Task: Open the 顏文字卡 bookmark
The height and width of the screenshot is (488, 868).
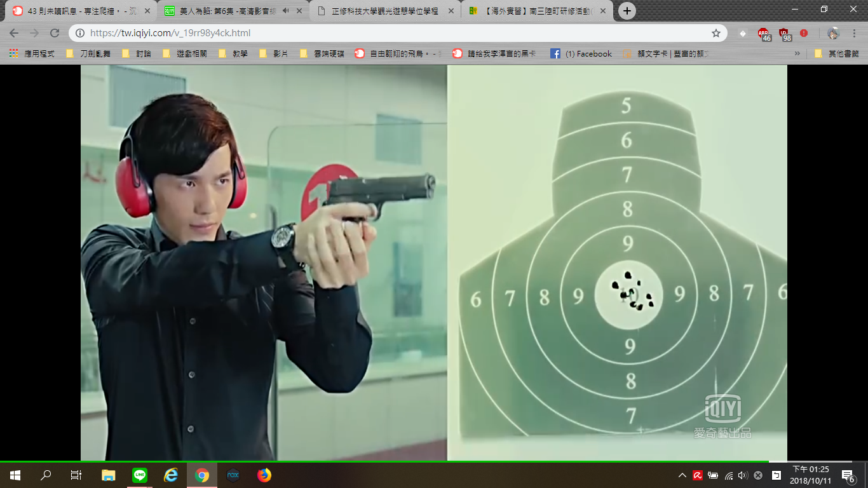Action: (x=666, y=54)
